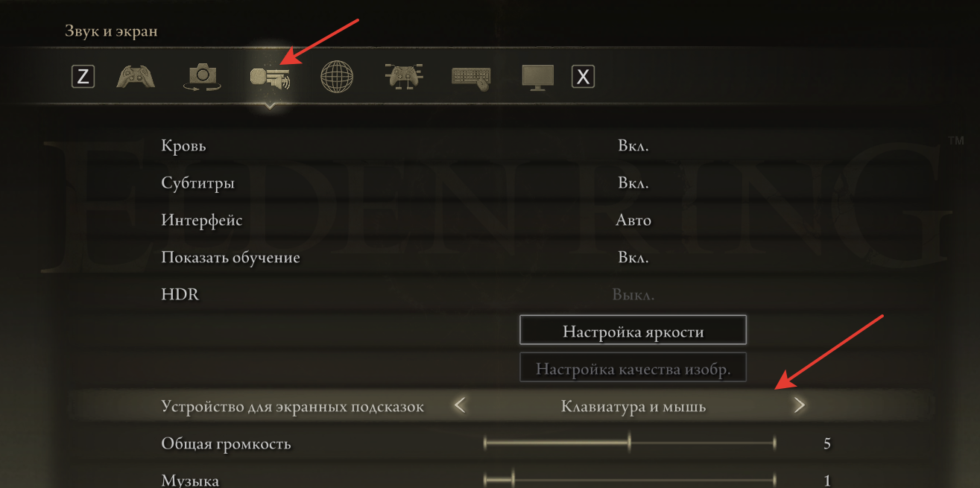Adjust the Общая громкость slider
This screenshot has height=488, width=980.
click(x=630, y=443)
